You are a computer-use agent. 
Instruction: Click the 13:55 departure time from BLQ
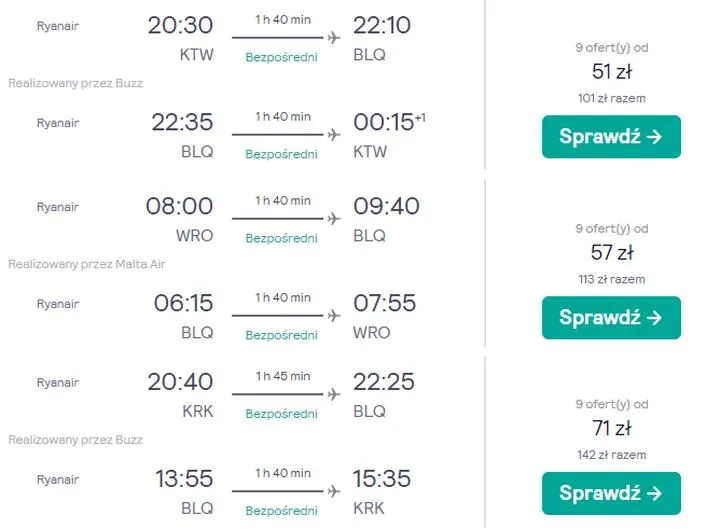(183, 479)
